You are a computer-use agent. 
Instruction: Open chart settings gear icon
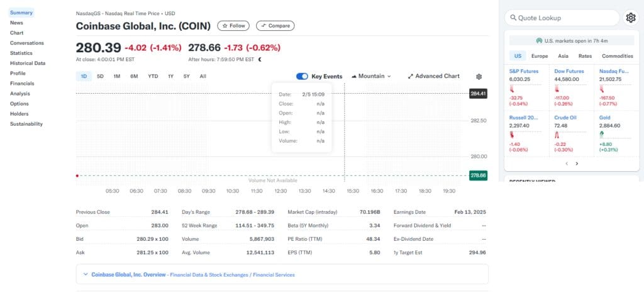pos(479,76)
